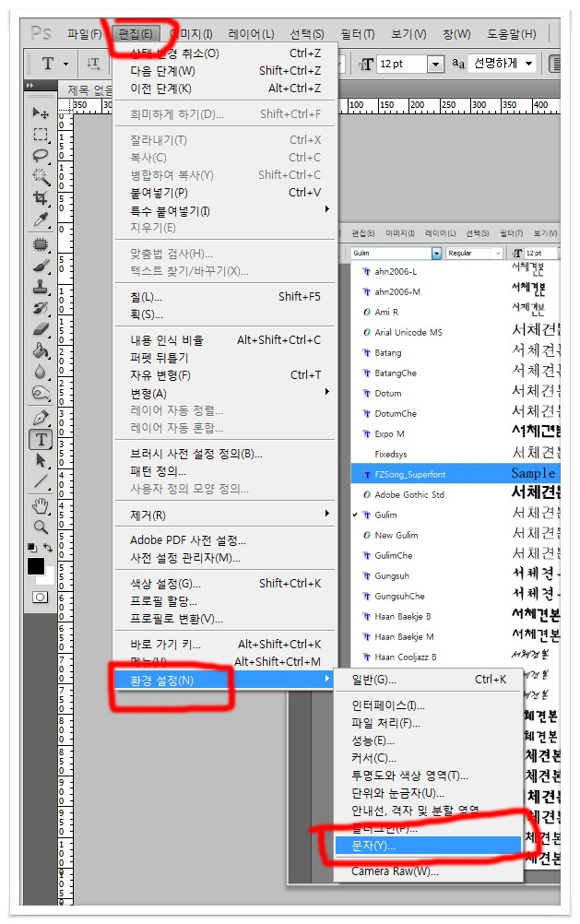Select the Blur tool
The width and height of the screenshot is (580, 924).
pyautogui.click(x=41, y=372)
